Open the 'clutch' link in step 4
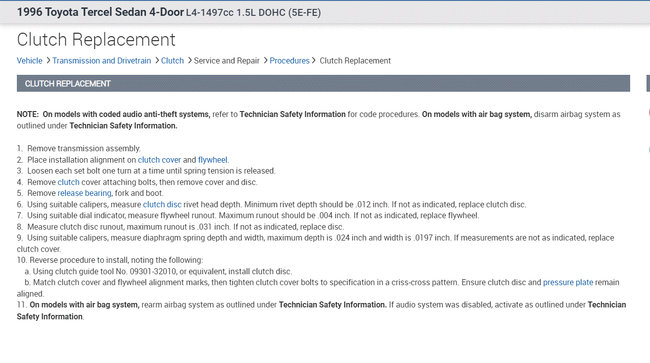The image size is (650, 363). 68,182
